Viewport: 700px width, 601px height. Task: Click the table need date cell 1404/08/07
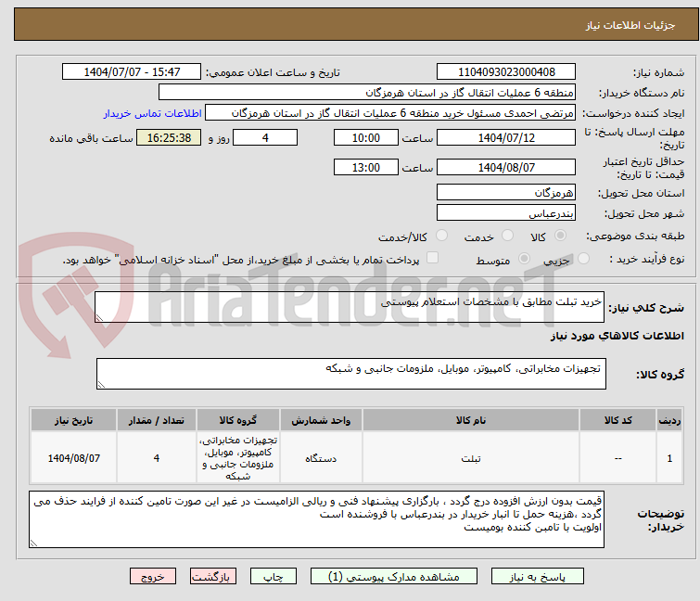coord(73,457)
